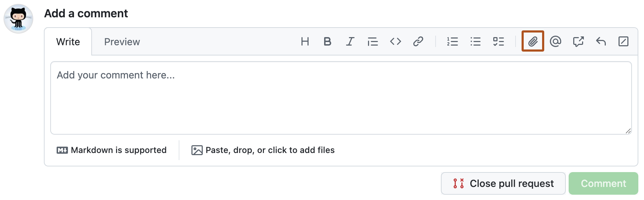This screenshot has height=200, width=644.
Task: Open the Markdown is supported link
Action: (112, 150)
